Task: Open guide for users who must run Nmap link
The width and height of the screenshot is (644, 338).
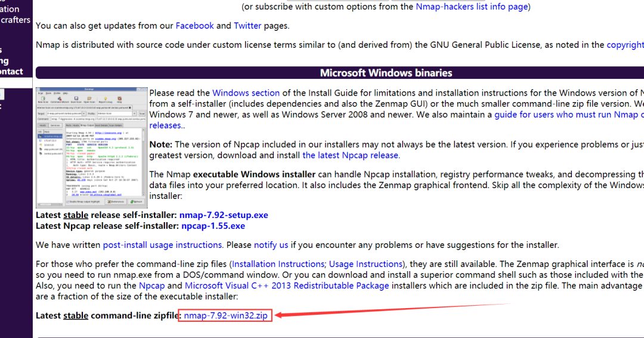Action: tap(569, 115)
